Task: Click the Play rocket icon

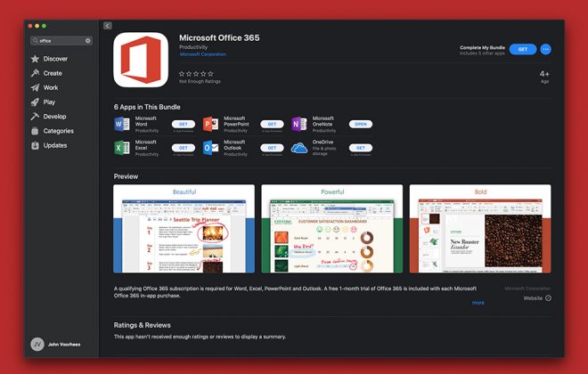Action: [35, 102]
